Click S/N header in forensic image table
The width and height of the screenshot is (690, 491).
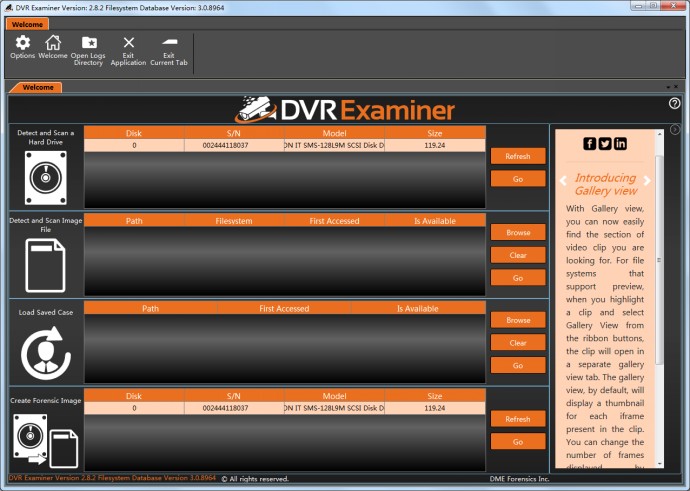234,396
